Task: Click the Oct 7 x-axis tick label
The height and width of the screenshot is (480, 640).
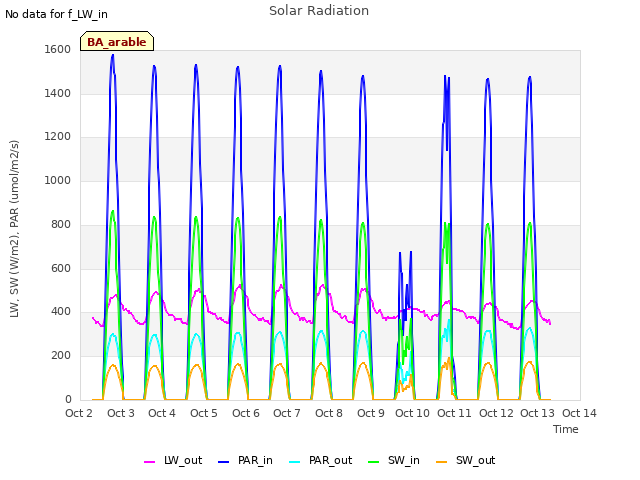Action: (x=287, y=413)
